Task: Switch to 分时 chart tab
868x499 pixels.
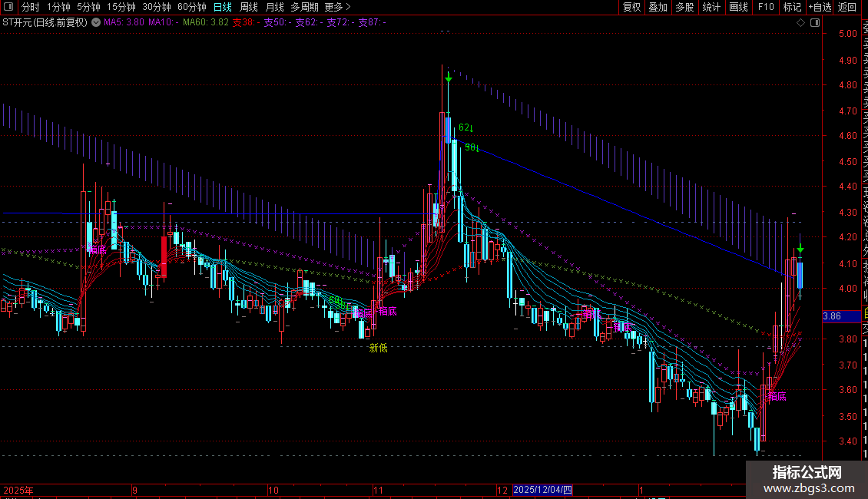Action: click(31, 7)
